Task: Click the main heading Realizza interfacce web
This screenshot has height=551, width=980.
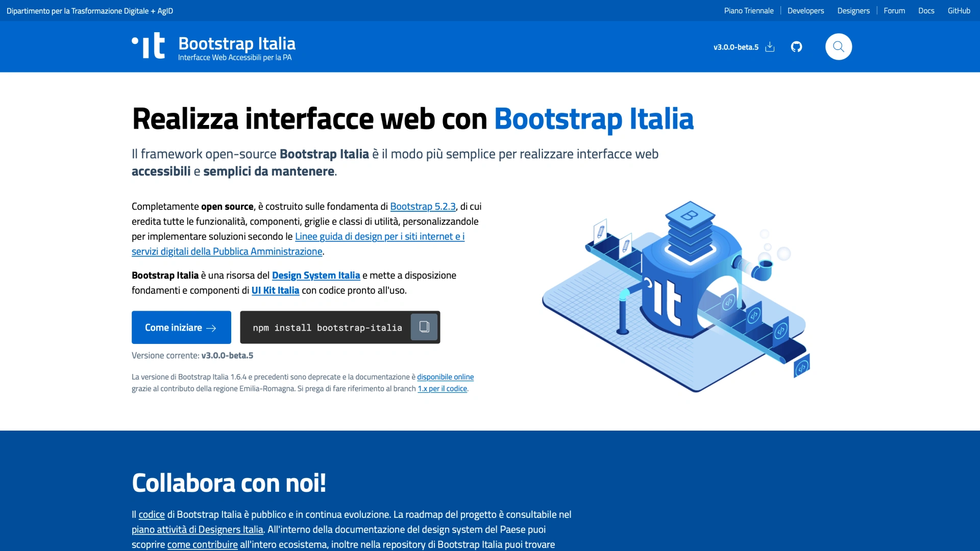Action: 412,119
